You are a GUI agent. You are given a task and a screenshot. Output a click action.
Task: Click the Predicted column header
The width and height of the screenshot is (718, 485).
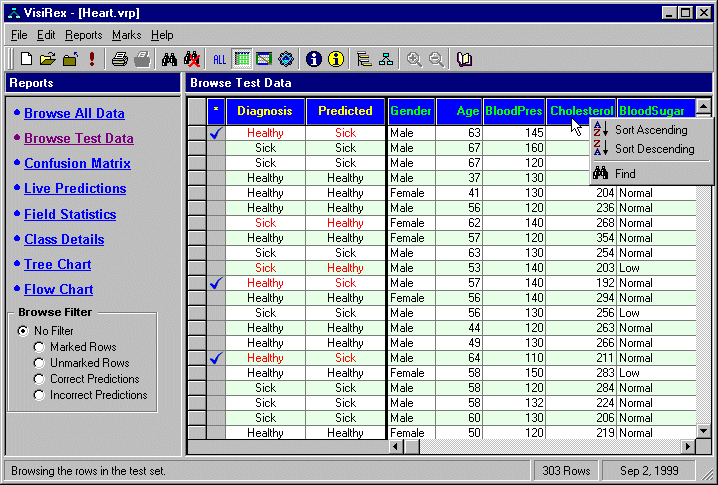[x=345, y=111]
